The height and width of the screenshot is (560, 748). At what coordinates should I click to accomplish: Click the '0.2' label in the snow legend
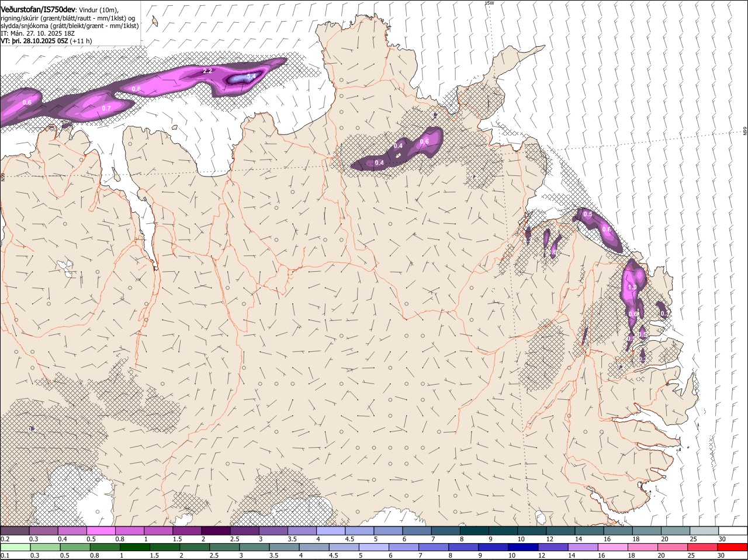5,539
